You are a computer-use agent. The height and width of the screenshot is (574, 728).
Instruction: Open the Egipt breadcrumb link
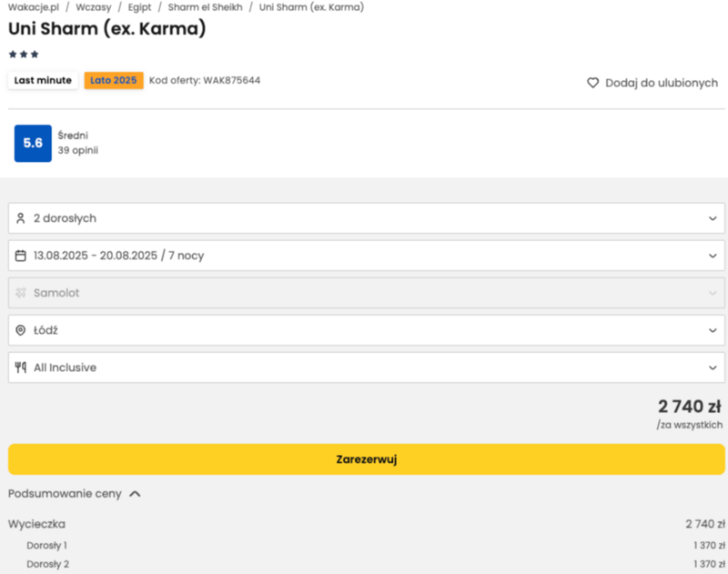[140, 7]
